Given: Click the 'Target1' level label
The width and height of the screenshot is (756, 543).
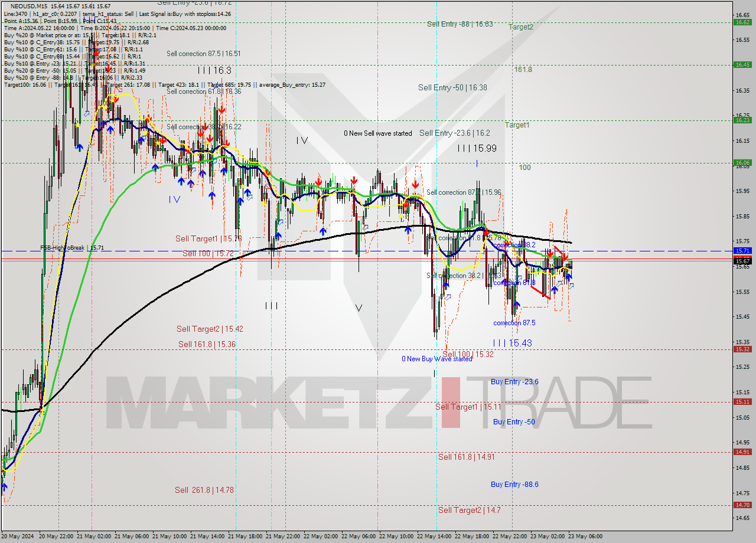Looking at the screenshot, I should (517, 125).
